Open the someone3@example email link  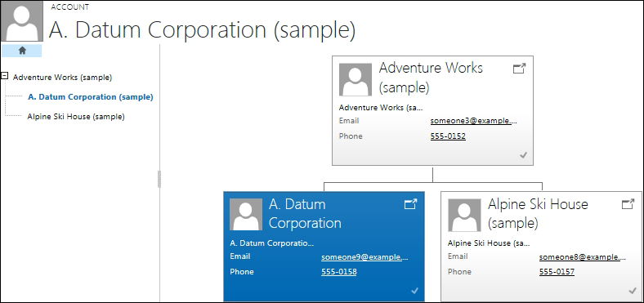(474, 121)
